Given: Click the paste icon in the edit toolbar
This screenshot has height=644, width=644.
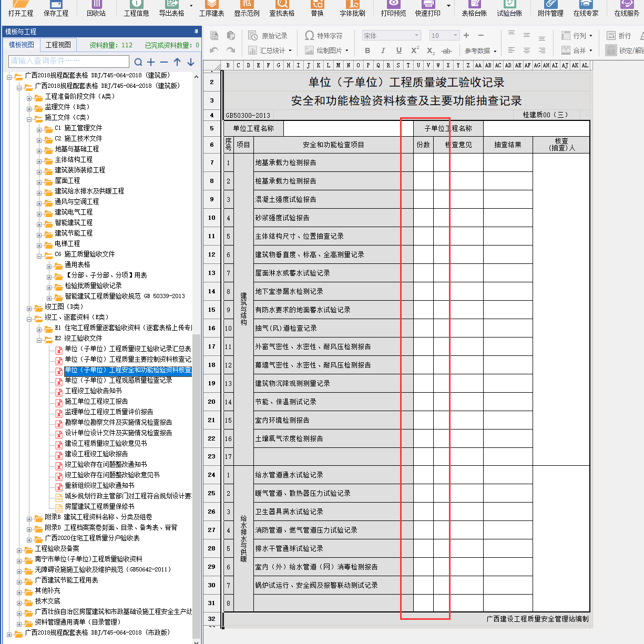Looking at the screenshot, I should [x=231, y=35].
